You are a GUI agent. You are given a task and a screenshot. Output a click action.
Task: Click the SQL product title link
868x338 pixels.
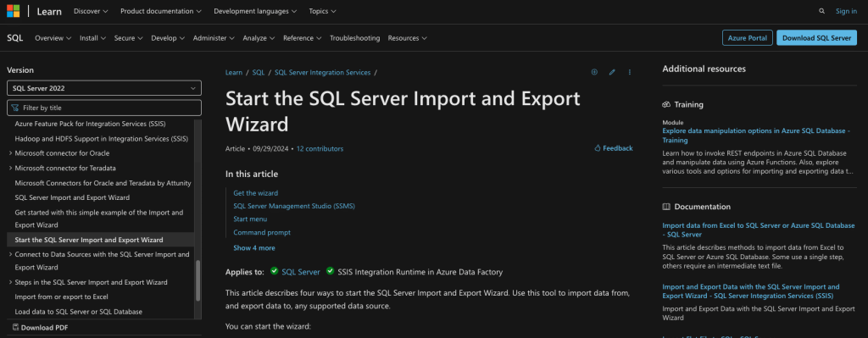pyautogui.click(x=15, y=38)
